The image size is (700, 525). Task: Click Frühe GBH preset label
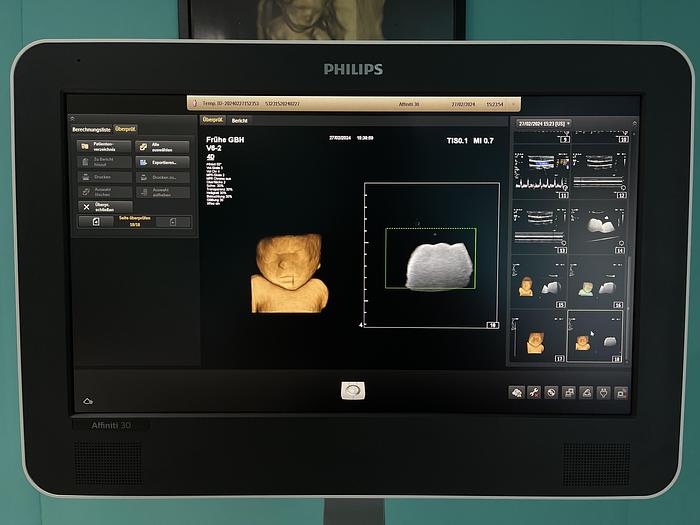click(x=225, y=140)
